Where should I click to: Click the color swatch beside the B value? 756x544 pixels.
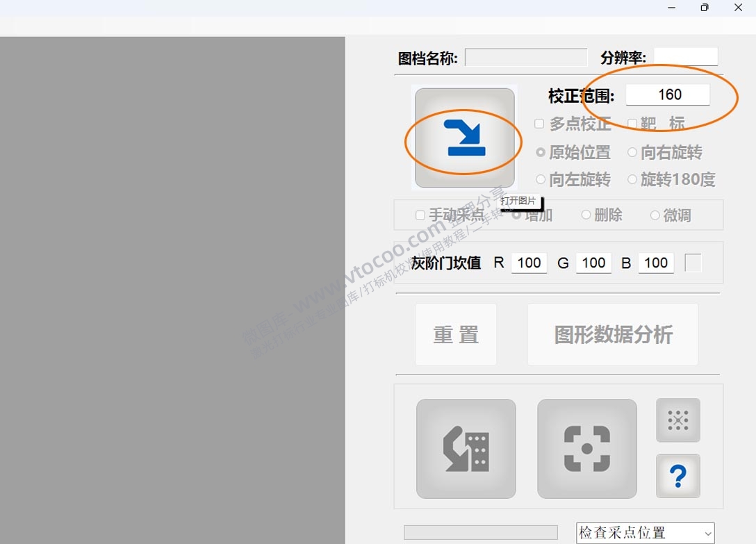pos(693,263)
